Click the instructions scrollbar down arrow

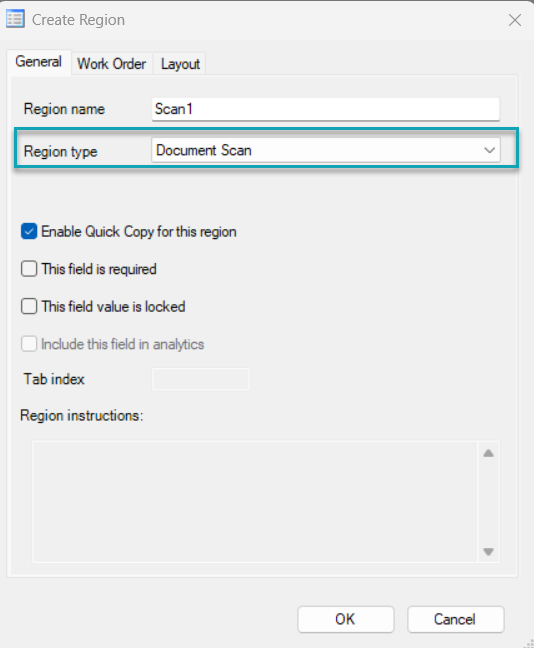click(x=489, y=552)
